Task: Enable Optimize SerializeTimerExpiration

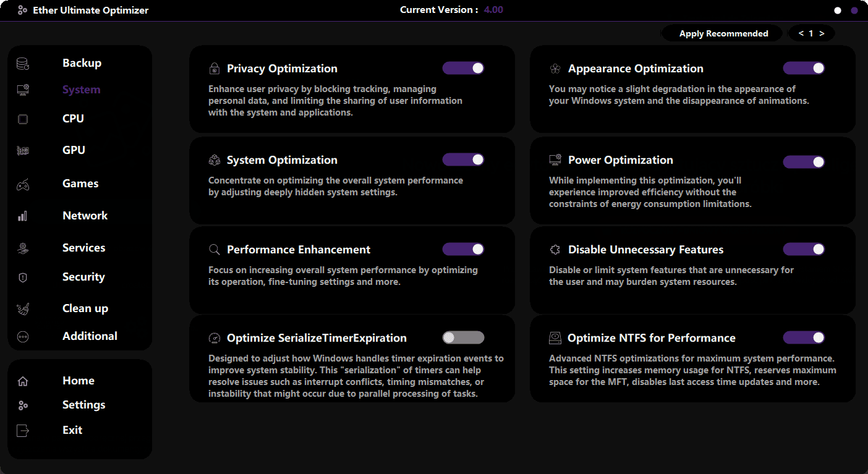Action: 464,337
